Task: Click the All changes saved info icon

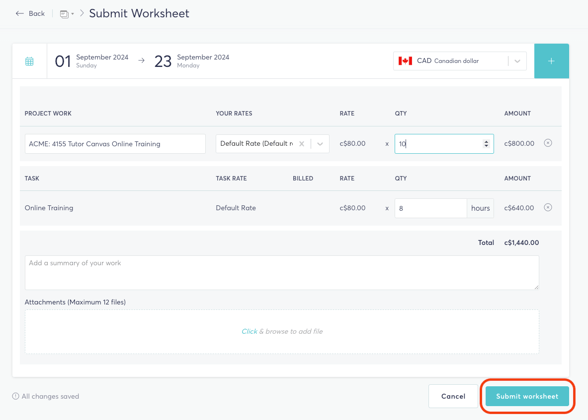Action: click(15, 396)
